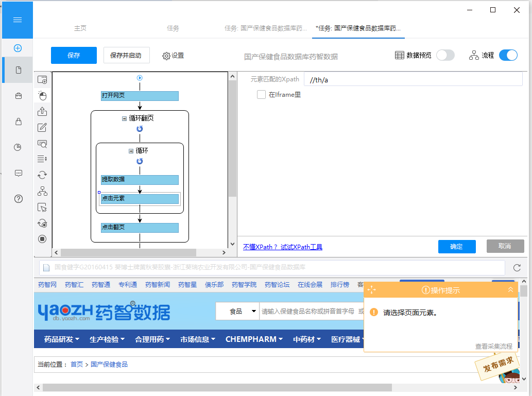
Task: Select the branch condition tool
Action: 42,191
